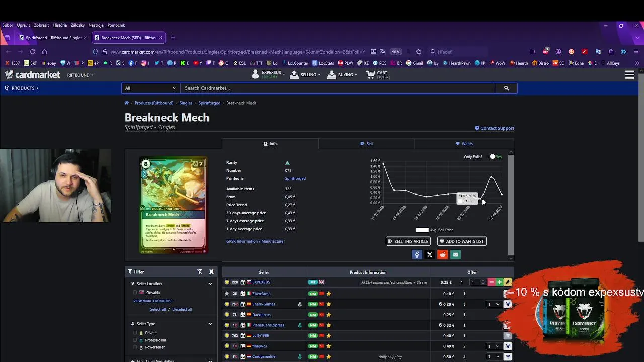
Task: Click the Search Cardmarket input field
Action: click(338, 88)
